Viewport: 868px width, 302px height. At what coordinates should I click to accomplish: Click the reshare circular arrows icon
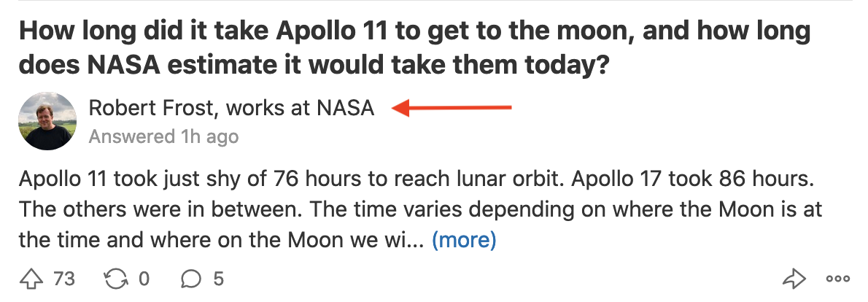click(117, 278)
